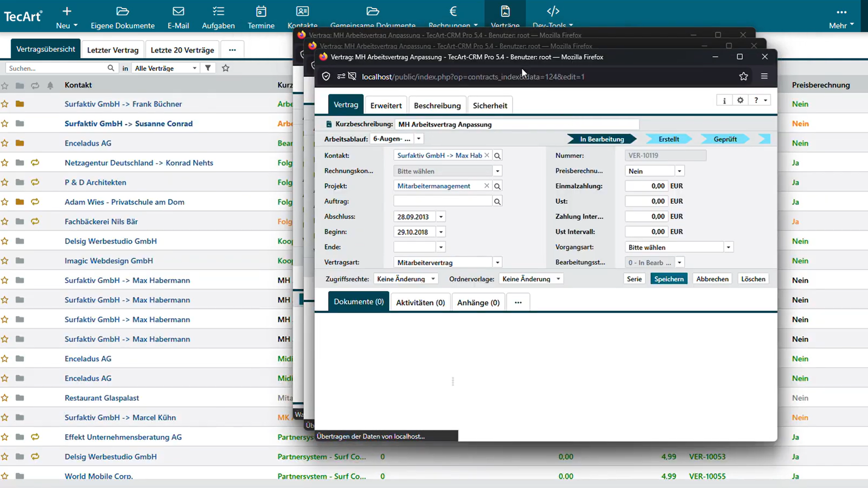The height and width of the screenshot is (488, 868).
Task: Open the Zugriffsrechte Keine Änderung dropdown
Action: click(406, 279)
